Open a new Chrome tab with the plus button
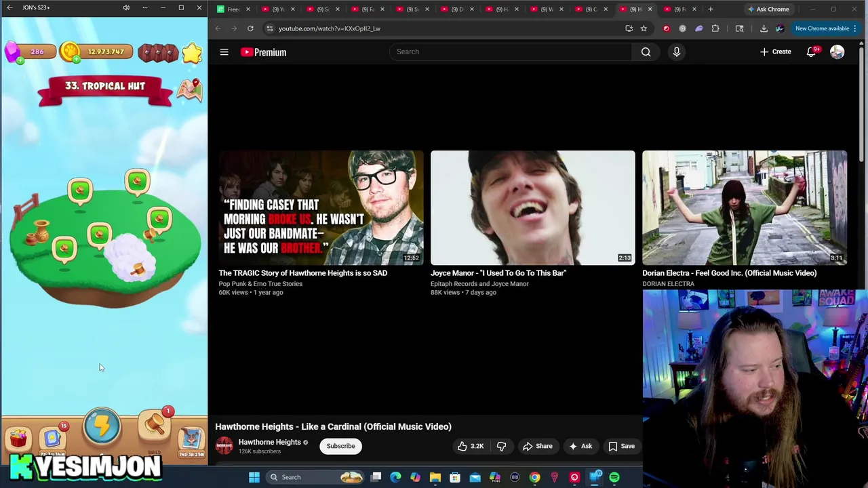The width and height of the screenshot is (868, 488). click(x=710, y=9)
